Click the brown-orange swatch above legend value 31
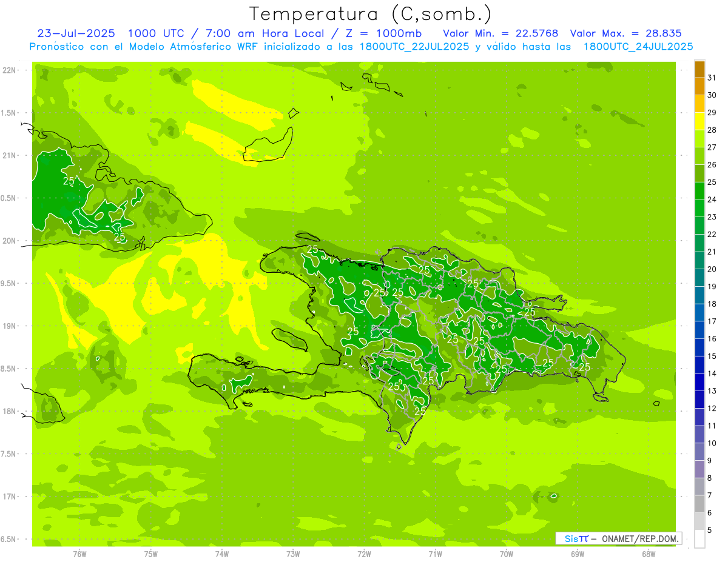This screenshot has width=728, height=562. pos(699,69)
